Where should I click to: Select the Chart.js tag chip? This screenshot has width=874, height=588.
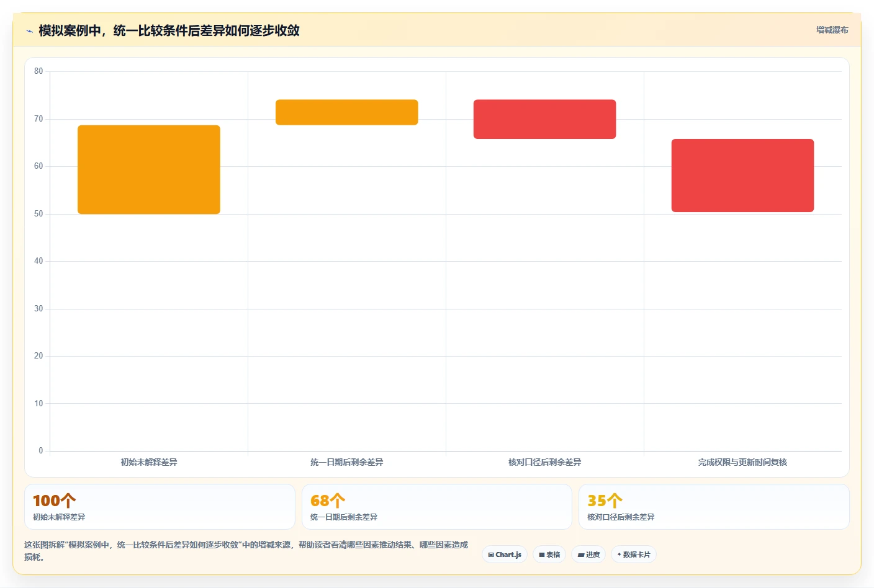click(505, 555)
